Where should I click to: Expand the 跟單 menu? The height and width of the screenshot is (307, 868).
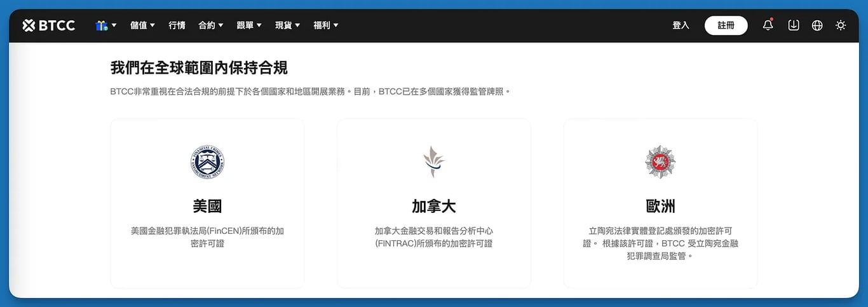[x=249, y=25]
